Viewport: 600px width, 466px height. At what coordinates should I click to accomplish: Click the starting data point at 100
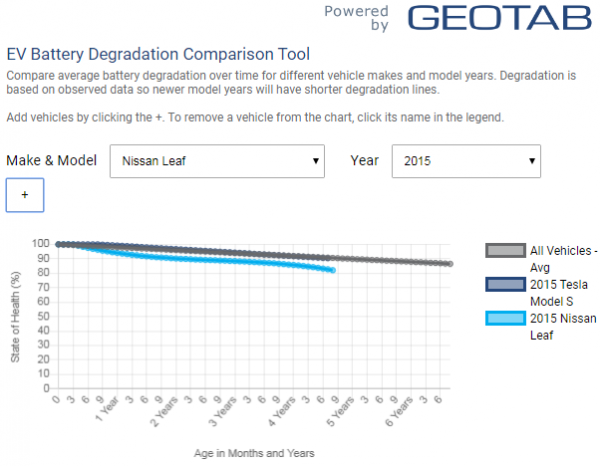[x=58, y=244]
